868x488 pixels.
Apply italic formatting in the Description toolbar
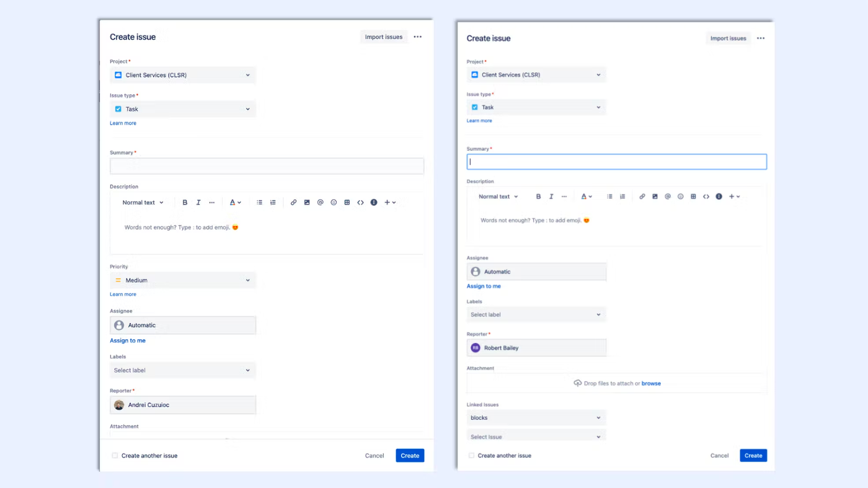pos(198,202)
